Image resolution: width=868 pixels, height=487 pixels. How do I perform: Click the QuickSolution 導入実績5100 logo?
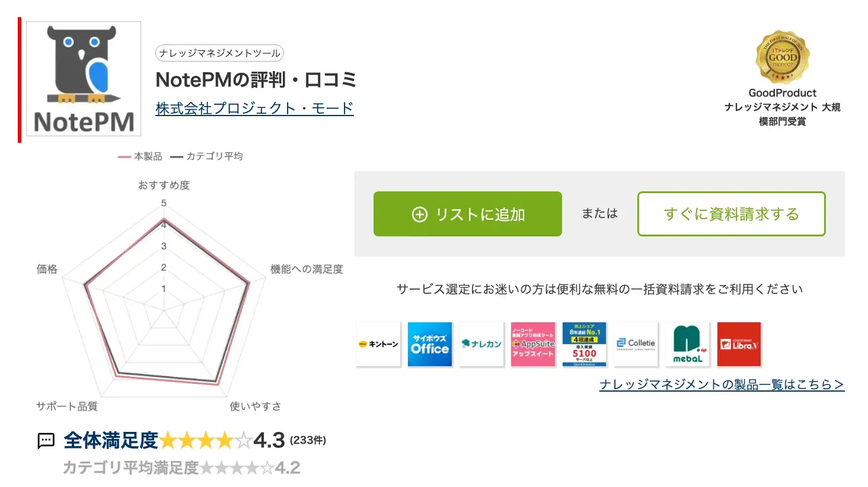click(x=585, y=344)
